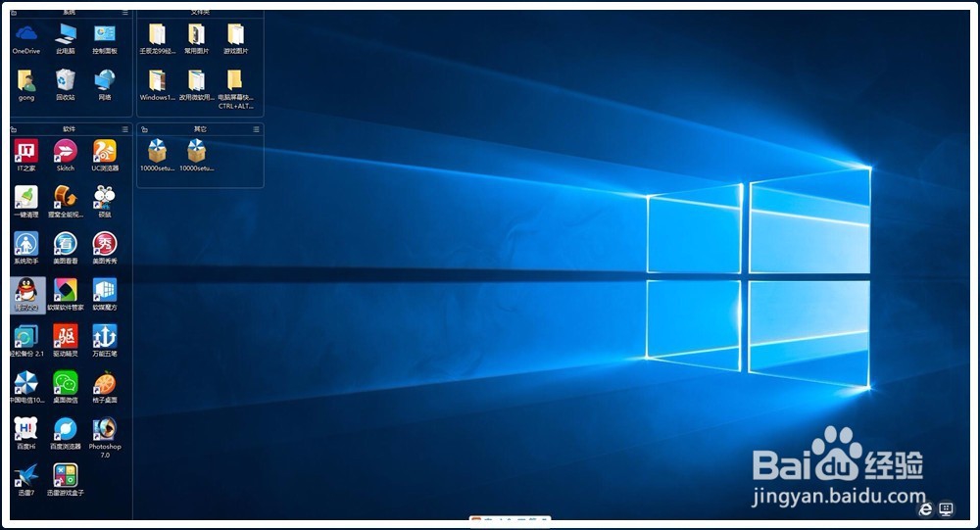
Task: Select the 常用图片 folder
Action: tap(196, 39)
